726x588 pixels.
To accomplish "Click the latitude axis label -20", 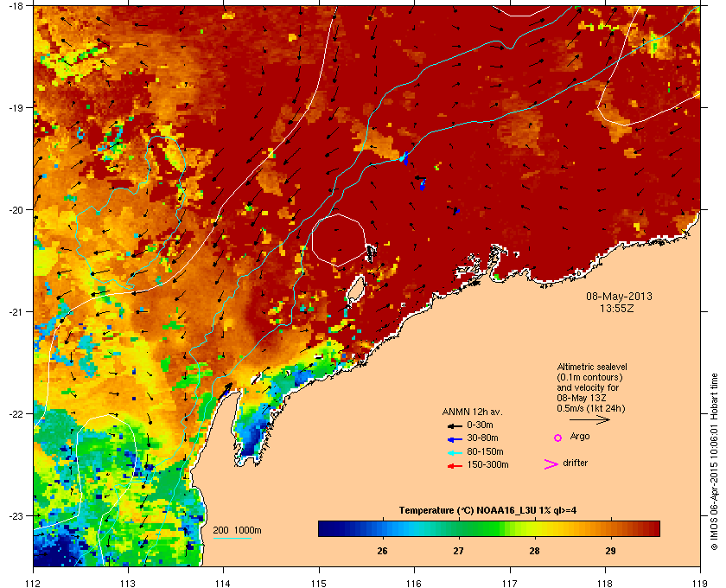I will coord(16,209).
